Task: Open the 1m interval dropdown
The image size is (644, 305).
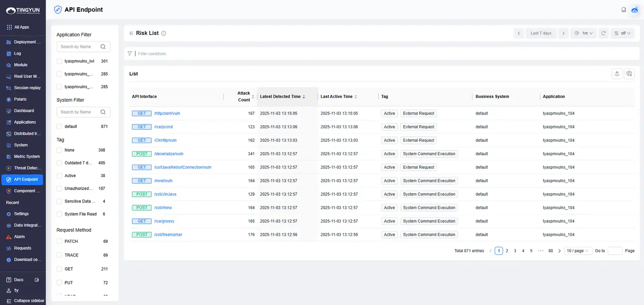Action: click(x=584, y=33)
